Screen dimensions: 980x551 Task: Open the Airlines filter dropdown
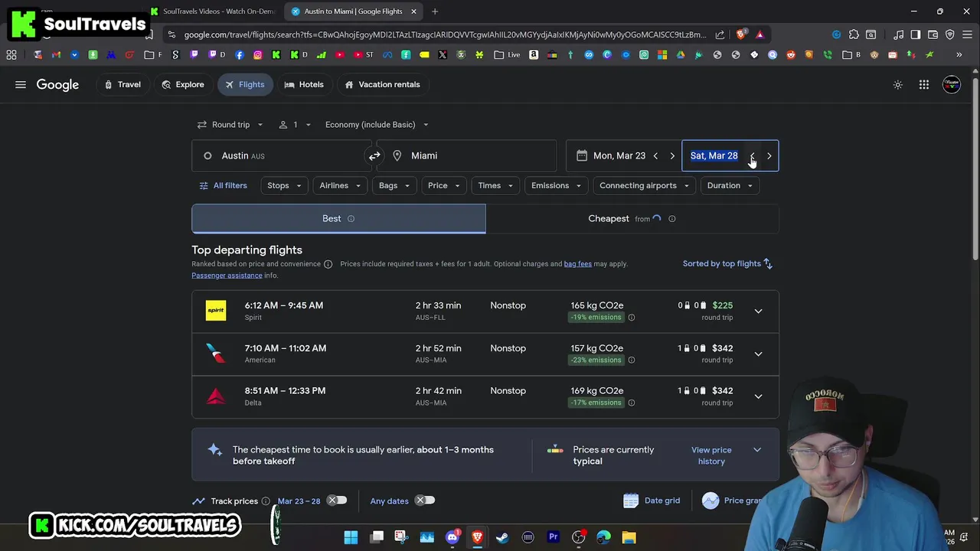340,186
